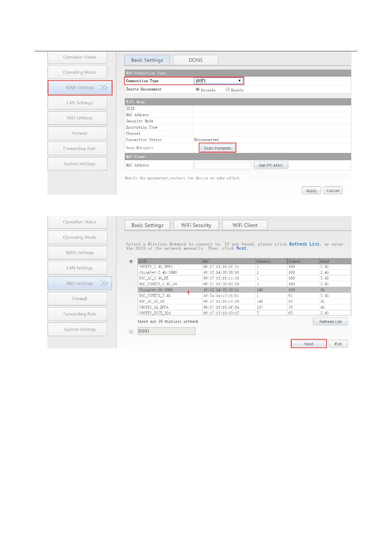Select the Remote Management Enable radio
The width and height of the screenshot is (392, 554).
tap(227, 89)
